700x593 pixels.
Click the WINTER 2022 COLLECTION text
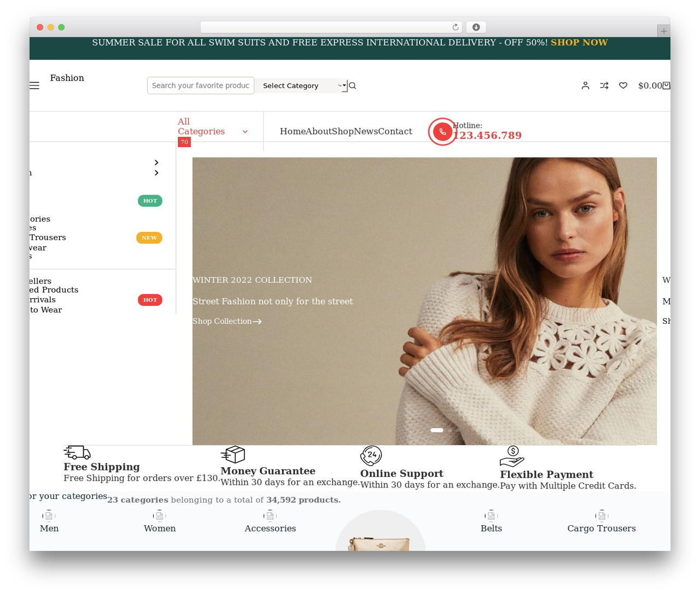(252, 280)
